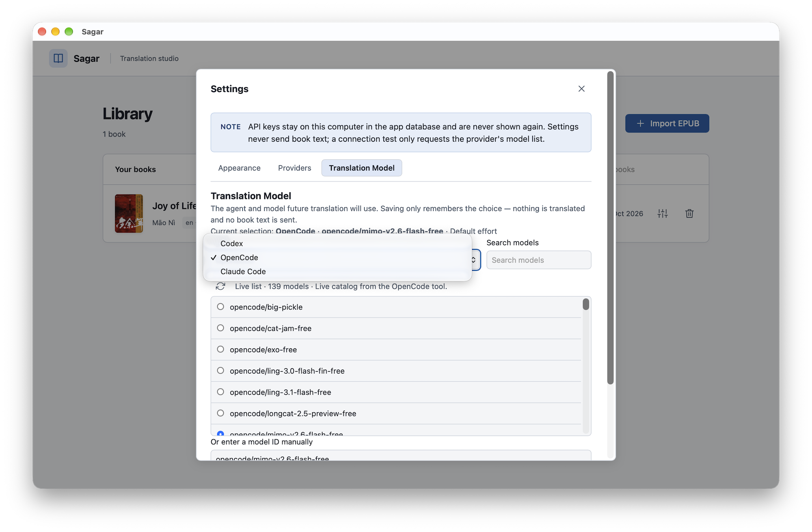Click the Import EPUB button
812x532 pixels.
pos(667,123)
